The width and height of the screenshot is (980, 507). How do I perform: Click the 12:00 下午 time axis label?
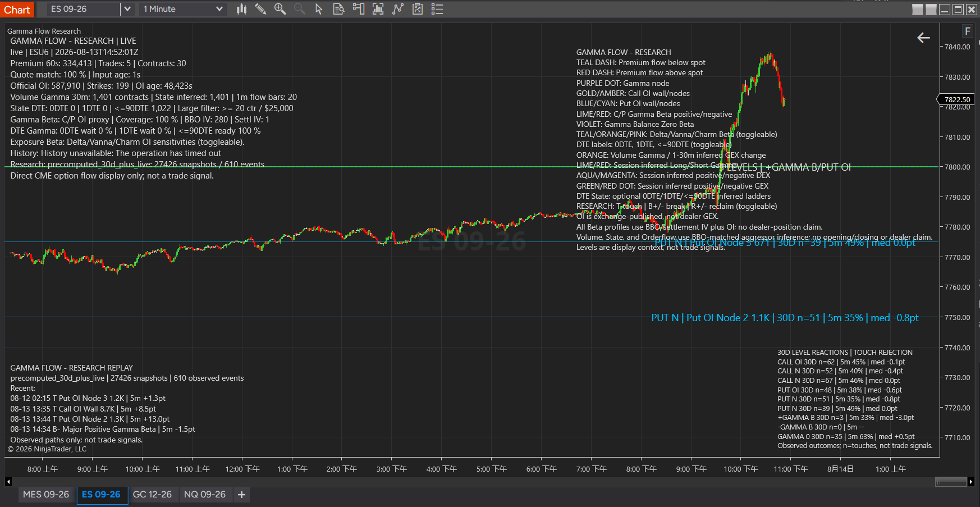pyautogui.click(x=242, y=469)
